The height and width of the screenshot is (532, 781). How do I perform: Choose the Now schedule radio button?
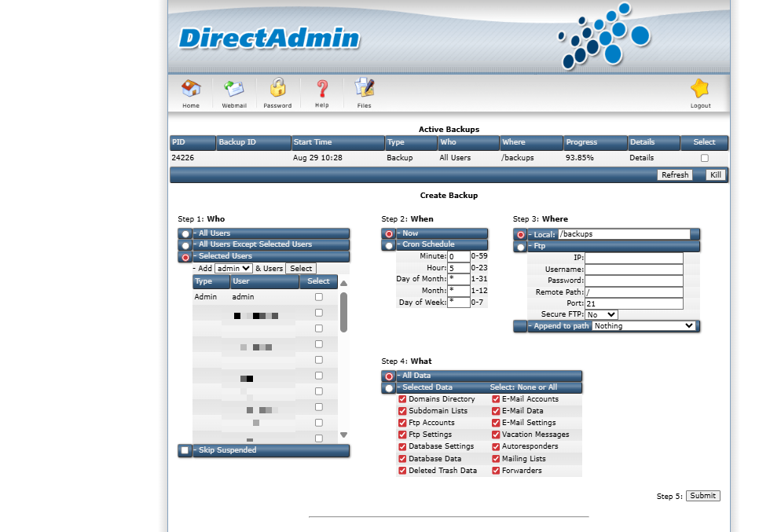tap(389, 234)
